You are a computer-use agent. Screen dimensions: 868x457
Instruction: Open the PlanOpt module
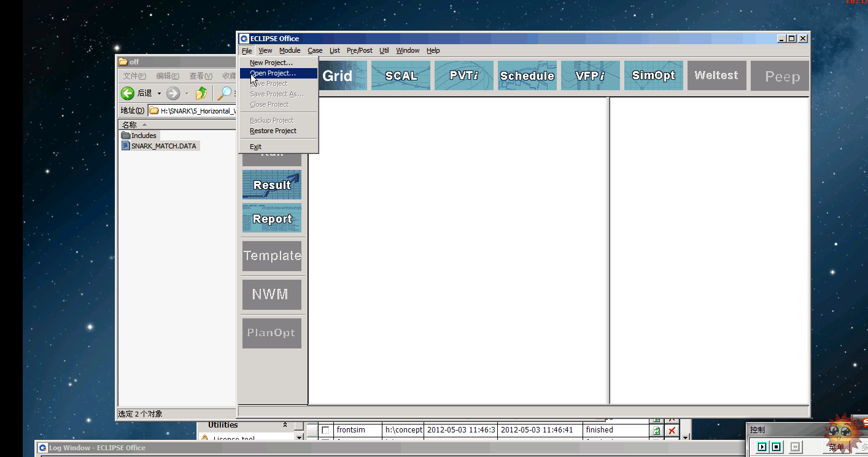[x=272, y=333]
